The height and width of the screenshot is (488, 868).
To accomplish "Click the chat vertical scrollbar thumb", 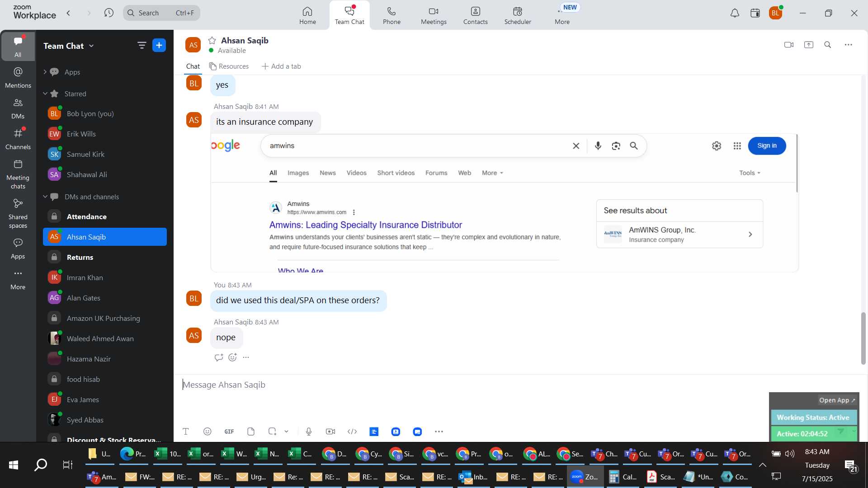I will click(x=863, y=338).
